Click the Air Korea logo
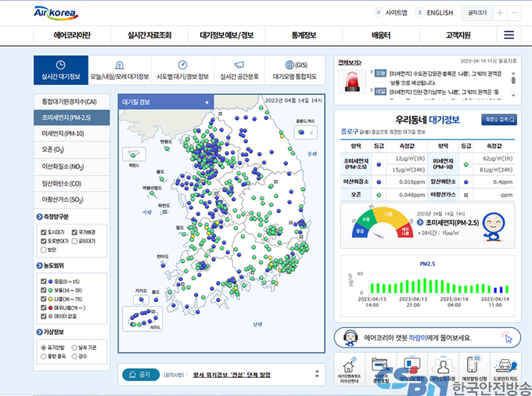 [x=56, y=13]
